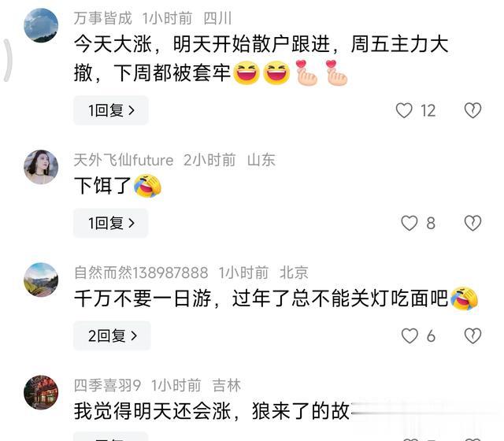Open 天外飞仙future's profile avatar
This screenshot has height=441, width=504.
tap(41, 167)
